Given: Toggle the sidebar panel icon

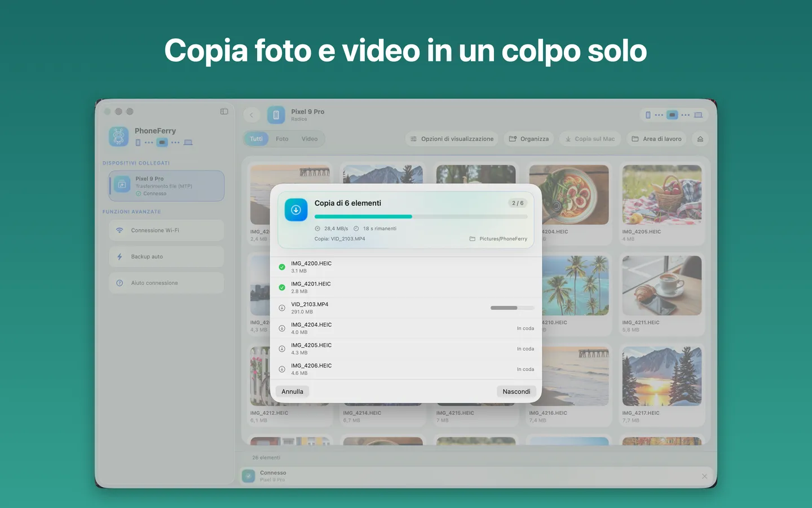Looking at the screenshot, I should pos(224,111).
